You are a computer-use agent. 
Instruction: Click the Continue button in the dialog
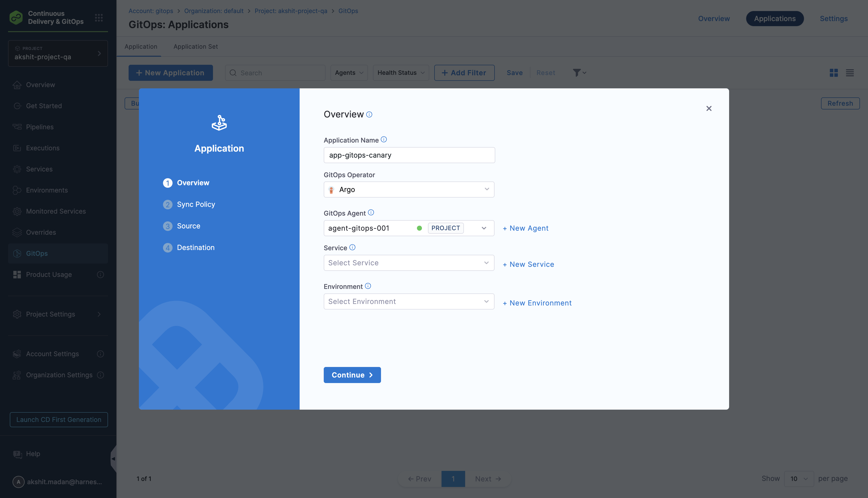[x=352, y=375]
